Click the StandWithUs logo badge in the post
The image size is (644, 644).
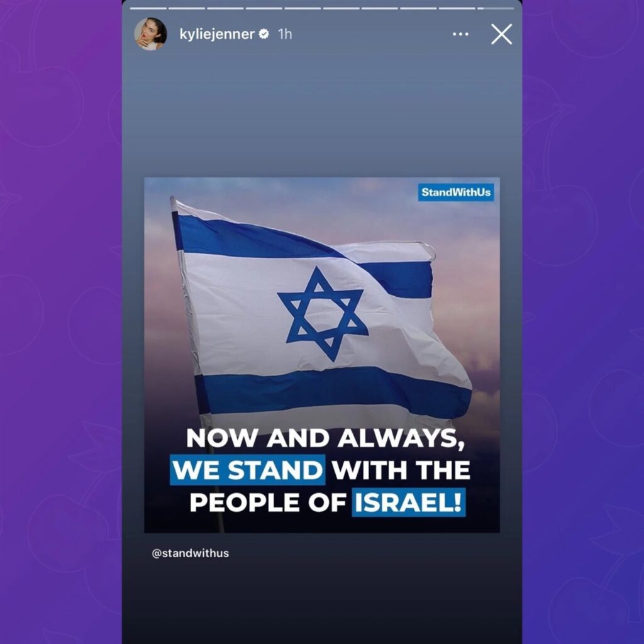pyautogui.click(x=456, y=192)
